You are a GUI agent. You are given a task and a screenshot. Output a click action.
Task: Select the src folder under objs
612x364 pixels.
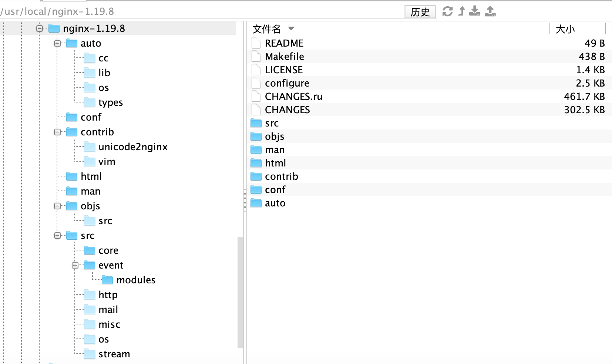click(98, 221)
